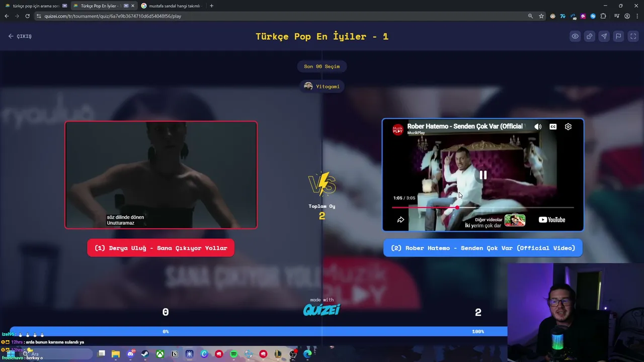Open the browser extensions puzzle menu
Image resolution: width=644 pixels, height=362 pixels.
click(x=603, y=16)
